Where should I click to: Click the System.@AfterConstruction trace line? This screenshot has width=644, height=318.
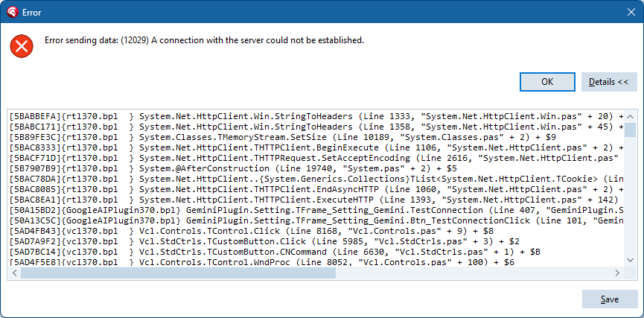(298, 168)
